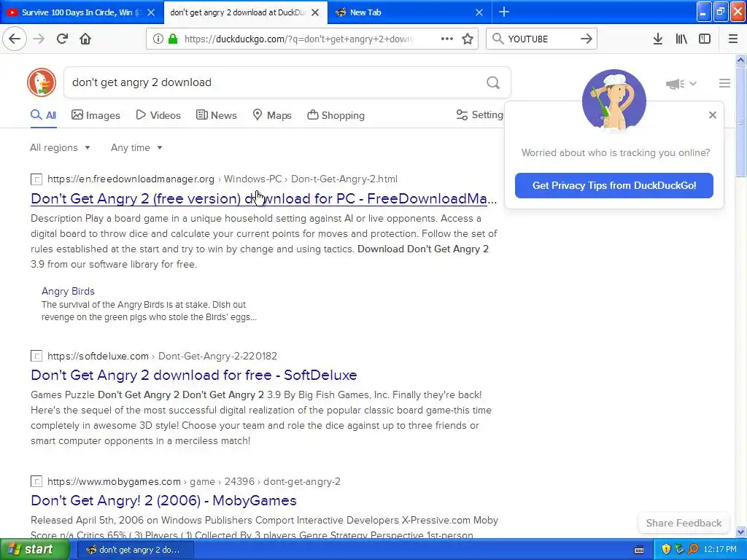
Task: Open the Settings dropdown
Action: click(x=480, y=114)
